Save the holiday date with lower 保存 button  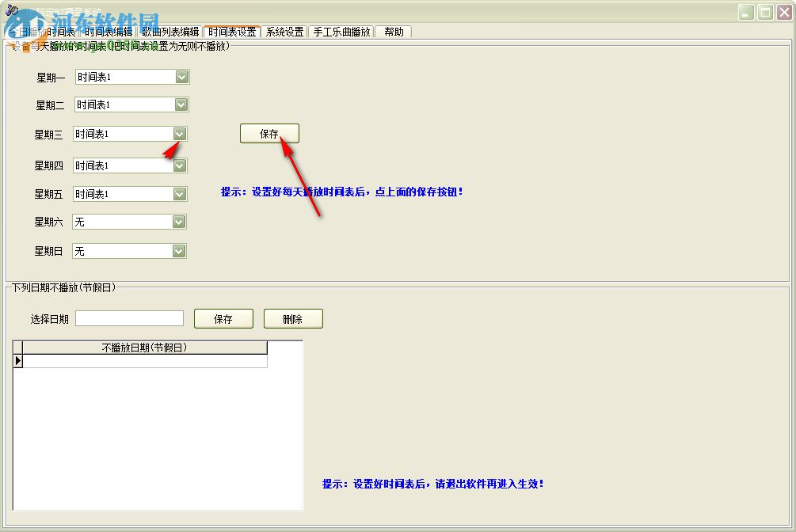point(223,319)
